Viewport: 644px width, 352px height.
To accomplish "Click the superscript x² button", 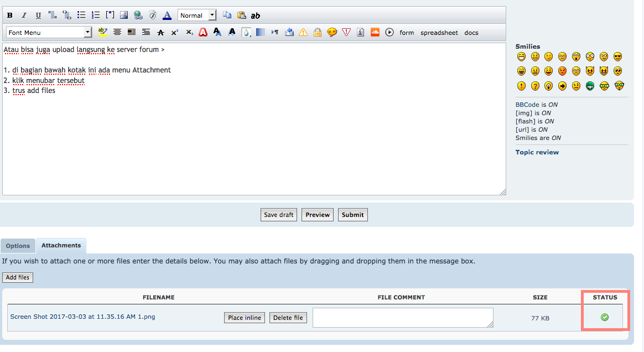I will (175, 33).
